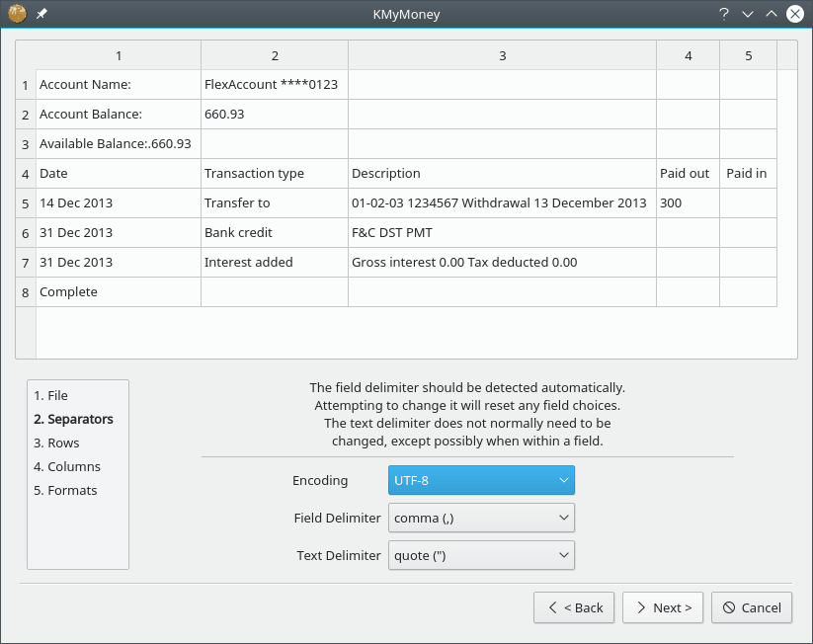Image resolution: width=813 pixels, height=644 pixels.
Task: Open the Text Delimiter dropdown
Action: coord(481,555)
